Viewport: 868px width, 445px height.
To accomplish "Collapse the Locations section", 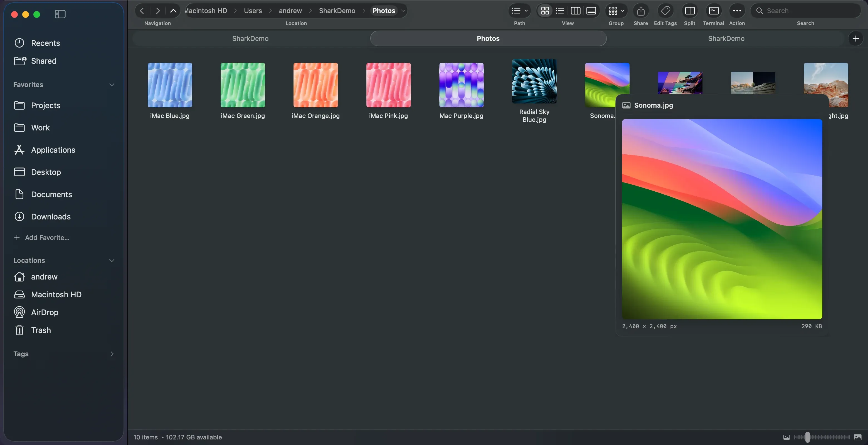I will 112,261.
